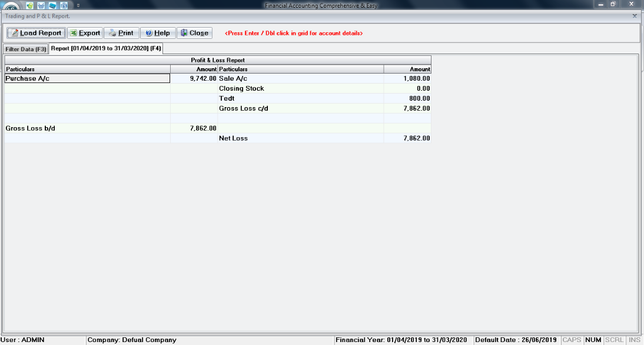This screenshot has height=345, width=644.
Task: Click the Close button with door icon
Action: (194, 33)
